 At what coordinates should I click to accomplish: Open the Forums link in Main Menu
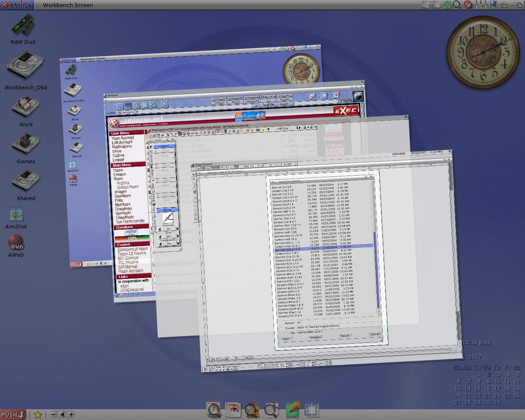120,174
